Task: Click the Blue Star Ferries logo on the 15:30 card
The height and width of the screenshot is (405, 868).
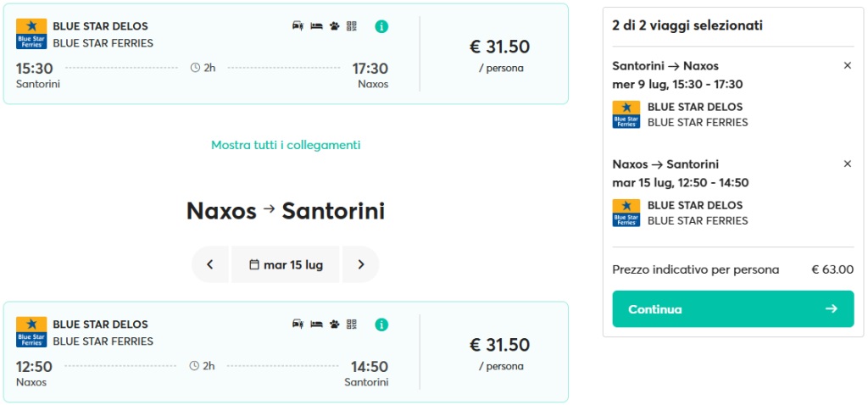Action: [x=31, y=34]
